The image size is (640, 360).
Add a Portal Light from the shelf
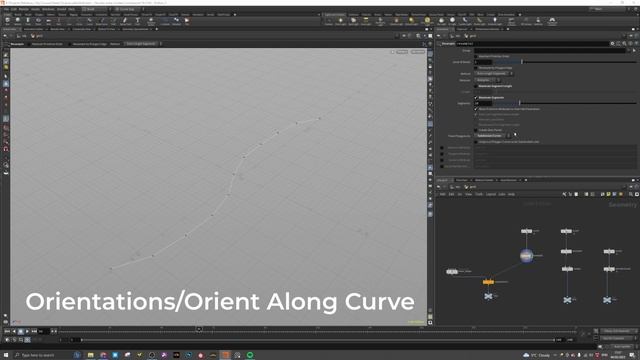479,21
